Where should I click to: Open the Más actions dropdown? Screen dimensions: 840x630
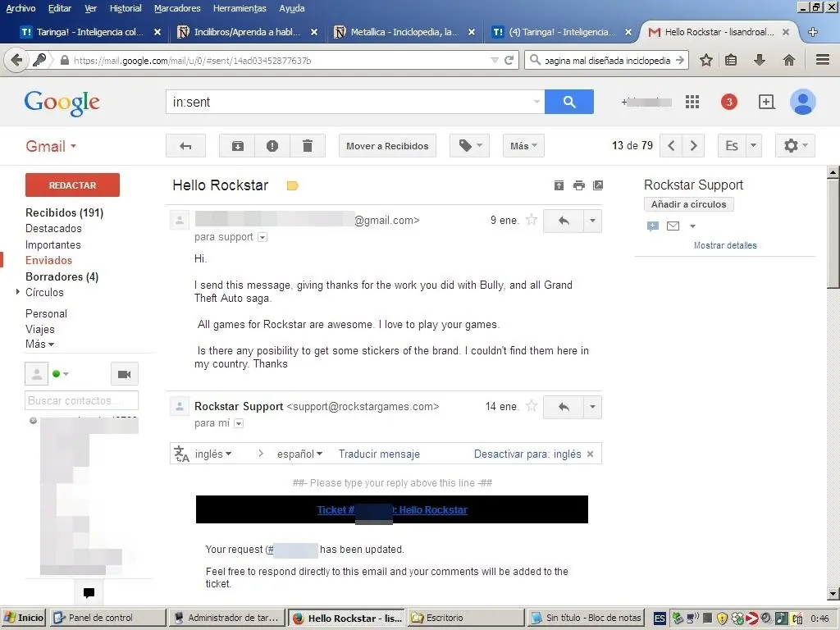point(523,146)
